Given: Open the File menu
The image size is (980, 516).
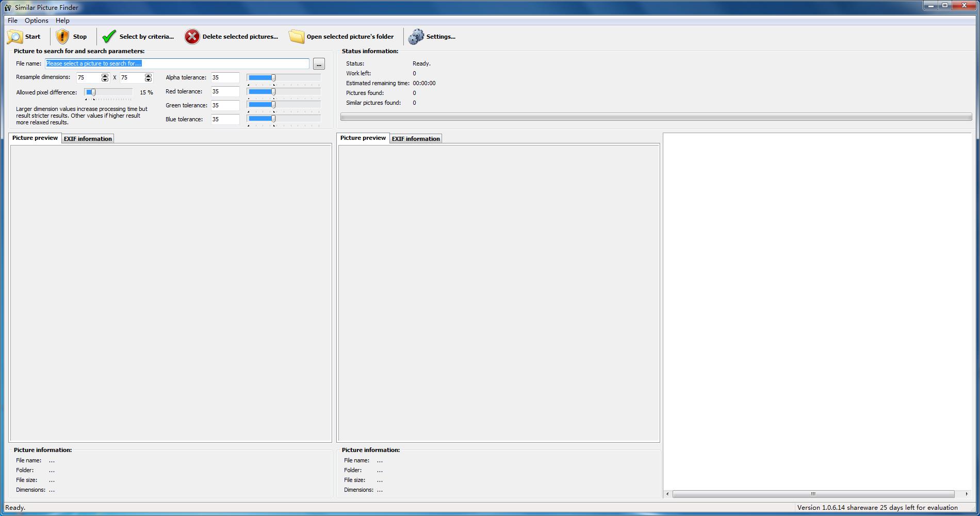Looking at the screenshot, I should pos(12,20).
